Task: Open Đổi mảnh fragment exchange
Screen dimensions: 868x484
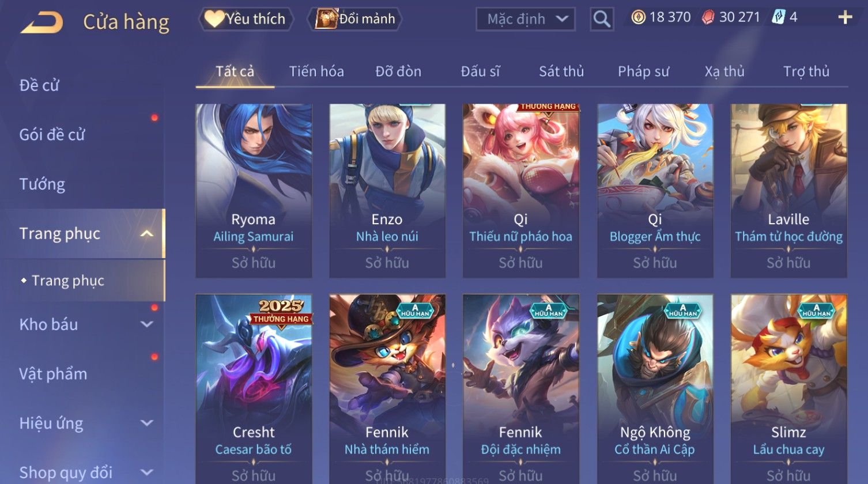Action: 356,19
